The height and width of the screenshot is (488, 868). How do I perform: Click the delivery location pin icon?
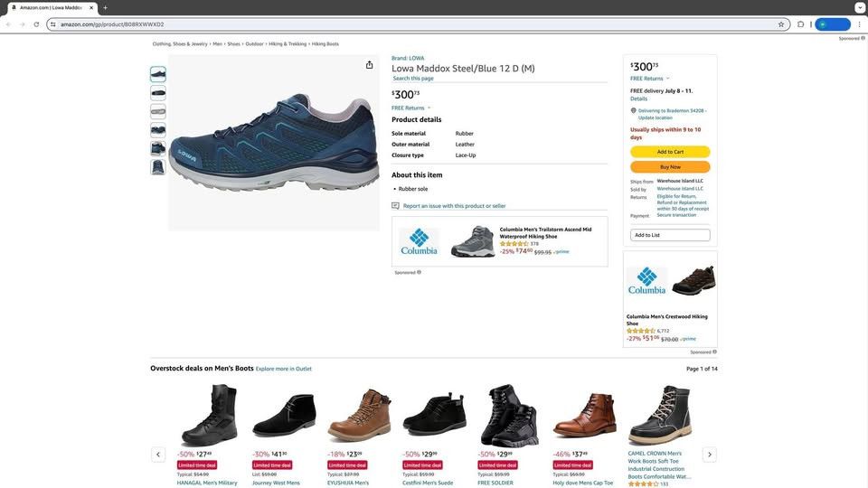coord(633,110)
